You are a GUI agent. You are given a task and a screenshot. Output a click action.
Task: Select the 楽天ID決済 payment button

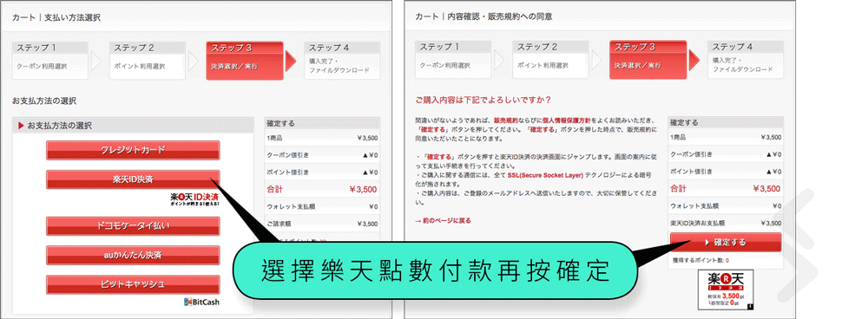(133, 179)
